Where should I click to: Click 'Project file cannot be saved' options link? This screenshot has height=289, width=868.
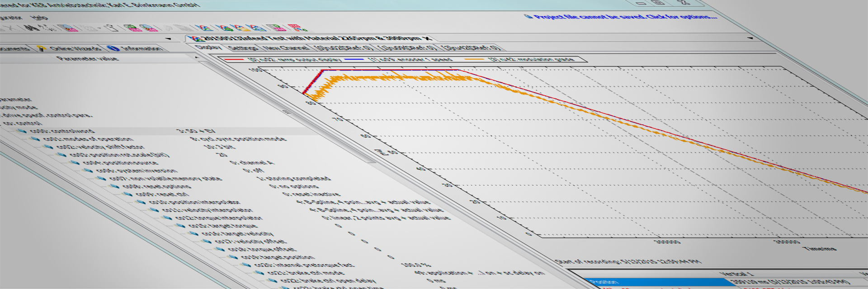coord(625,17)
